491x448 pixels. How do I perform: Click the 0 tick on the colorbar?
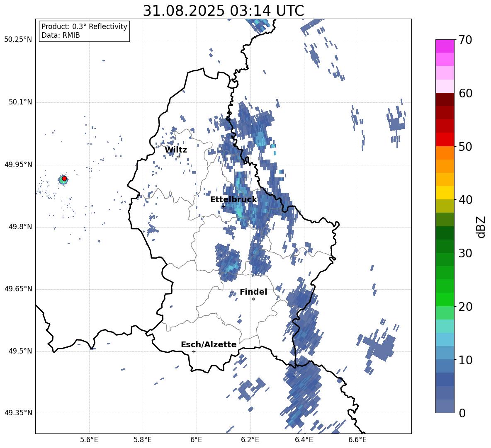(x=462, y=413)
